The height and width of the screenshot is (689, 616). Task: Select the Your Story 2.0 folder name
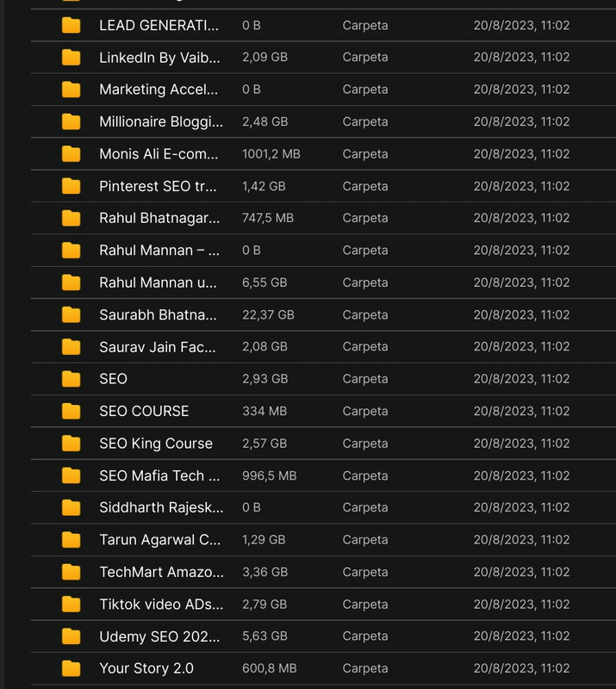click(x=146, y=668)
